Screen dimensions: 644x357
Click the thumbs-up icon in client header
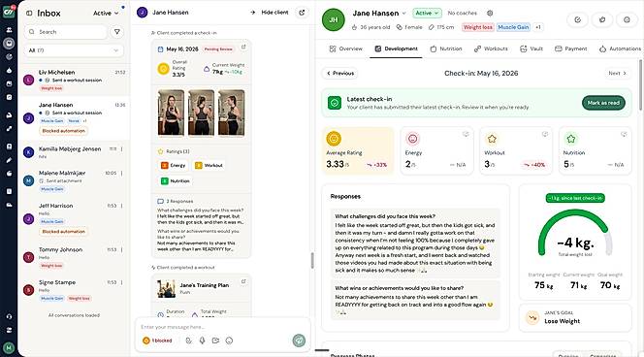click(602, 19)
